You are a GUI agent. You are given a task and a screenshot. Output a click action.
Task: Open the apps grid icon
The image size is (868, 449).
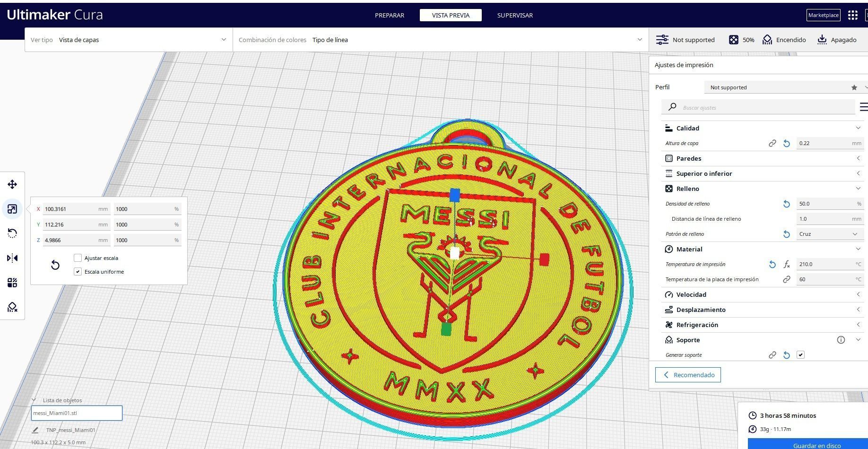(x=853, y=15)
